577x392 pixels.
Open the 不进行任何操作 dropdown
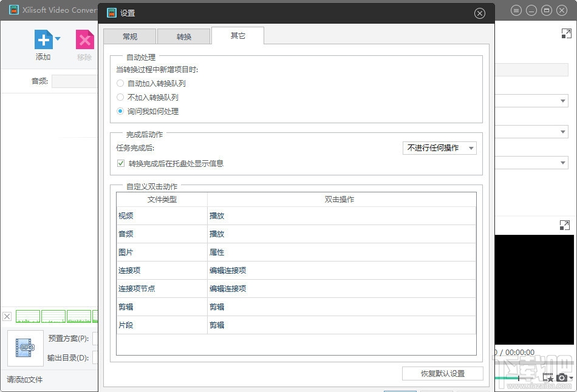click(439, 148)
